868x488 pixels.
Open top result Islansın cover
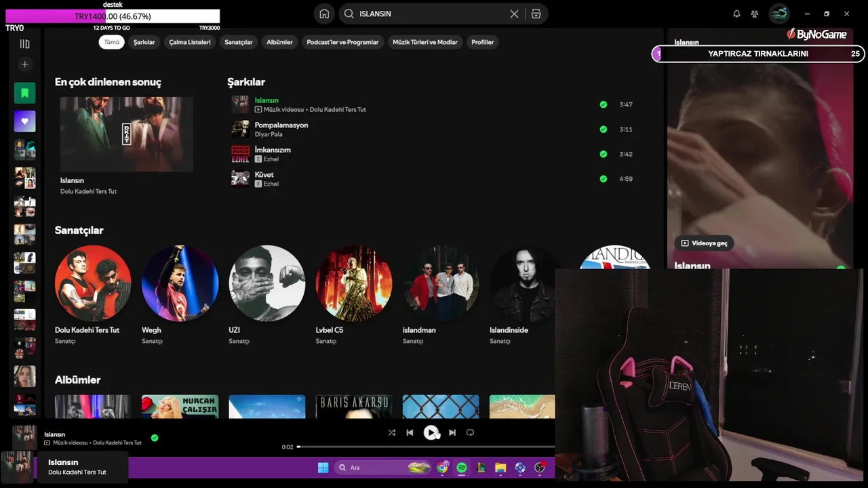pos(127,134)
